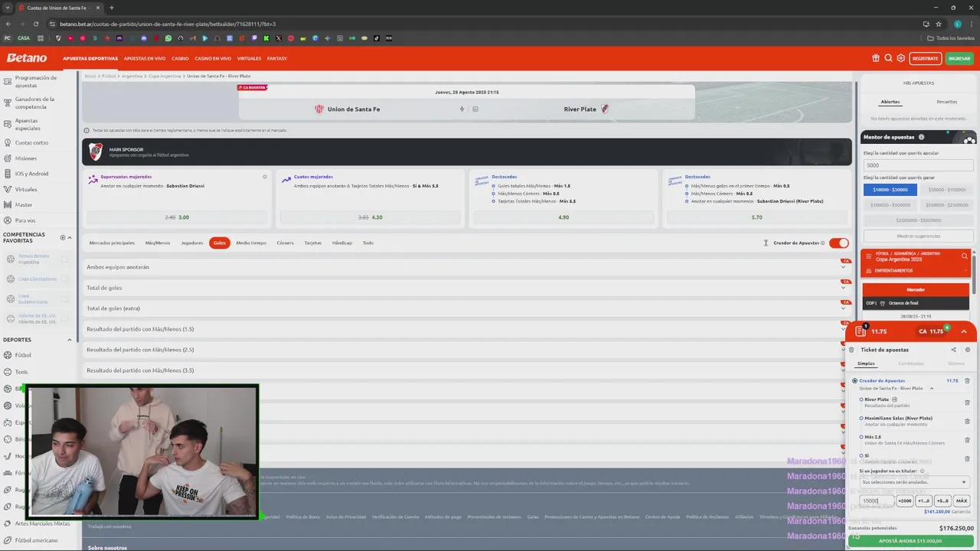980x551 pixels.
Task: Open the YouTube bookmark in bookmarks bar
Action: [70, 38]
